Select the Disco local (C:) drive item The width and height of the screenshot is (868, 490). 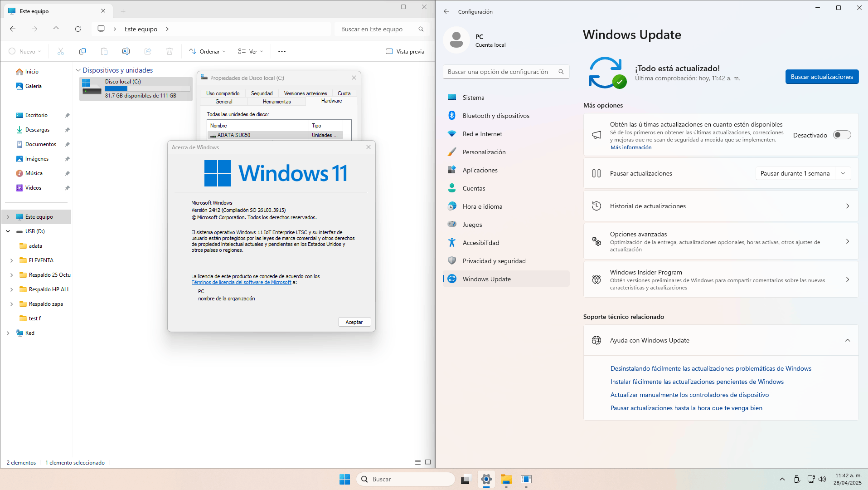pyautogui.click(x=136, y=89)
